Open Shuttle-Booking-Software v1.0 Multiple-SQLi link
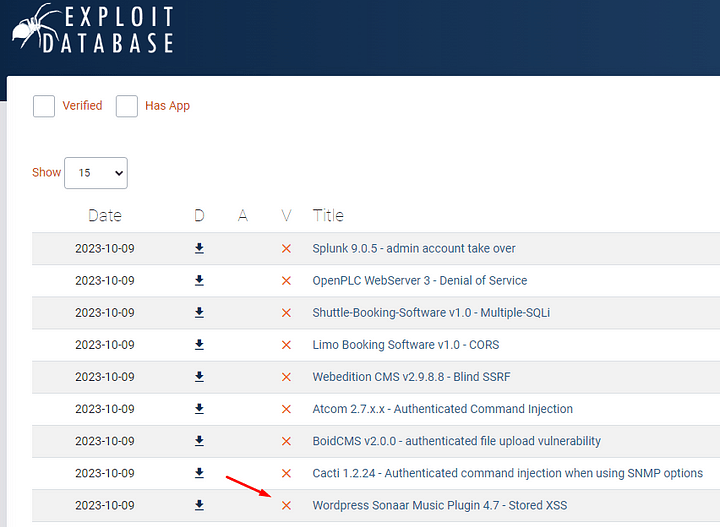 (x=431, y=313)
